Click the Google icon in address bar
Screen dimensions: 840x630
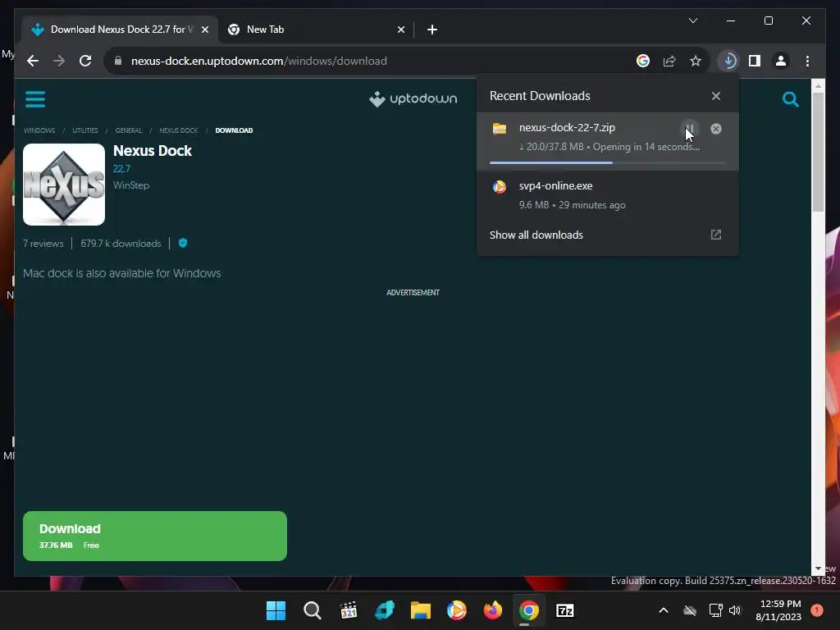pos(643,61)
